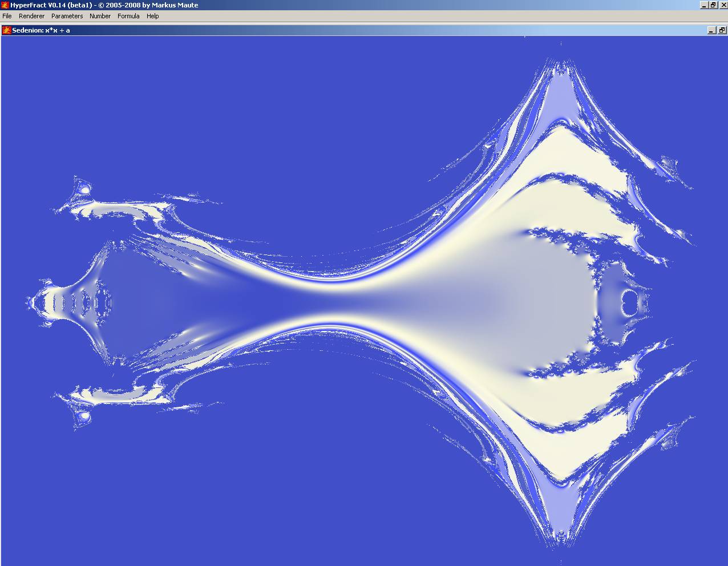Restore down the Sedenion child window
Image resolution: width=728 pixels, height=566 pixels.
point(722,30)
